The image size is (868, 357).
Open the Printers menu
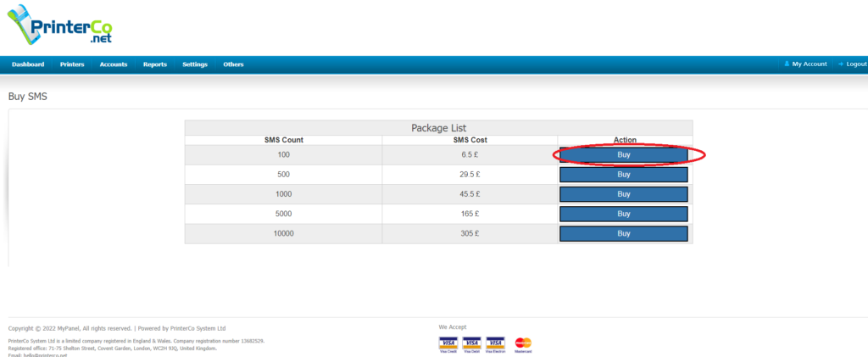click(72, 64)
